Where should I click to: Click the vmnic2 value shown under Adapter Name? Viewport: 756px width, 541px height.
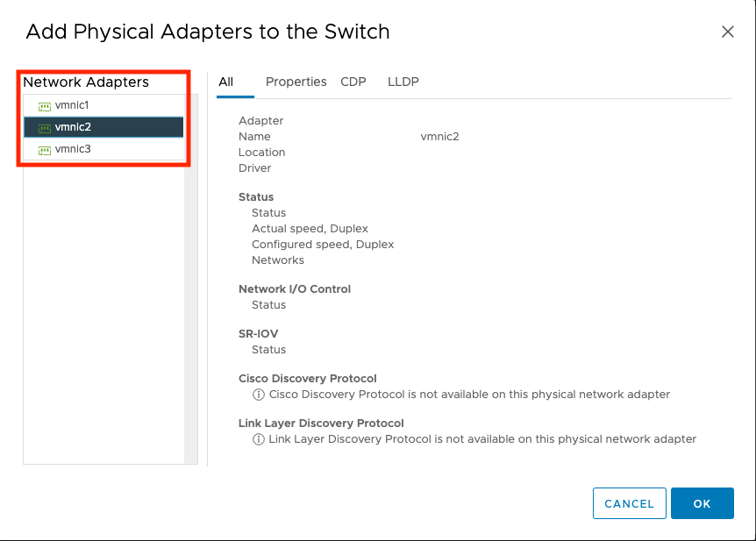point(439,136)
